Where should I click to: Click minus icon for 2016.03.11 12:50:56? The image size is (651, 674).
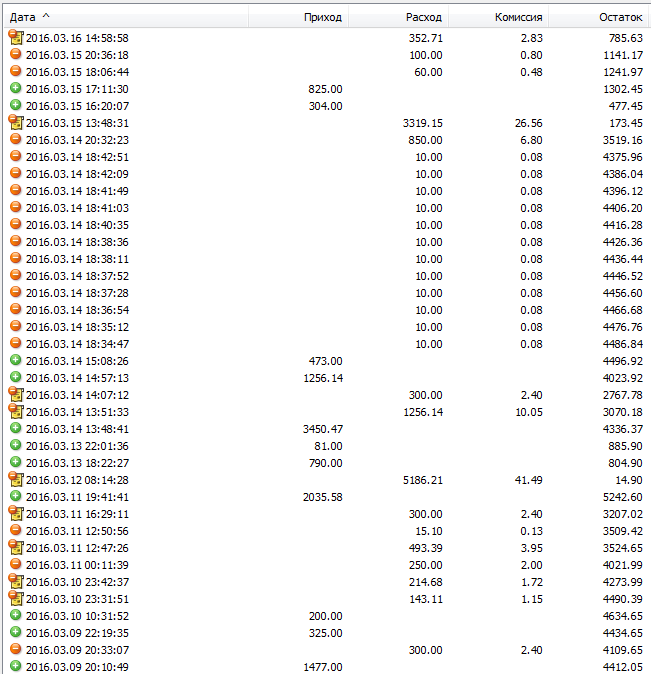tap(15, 530)
